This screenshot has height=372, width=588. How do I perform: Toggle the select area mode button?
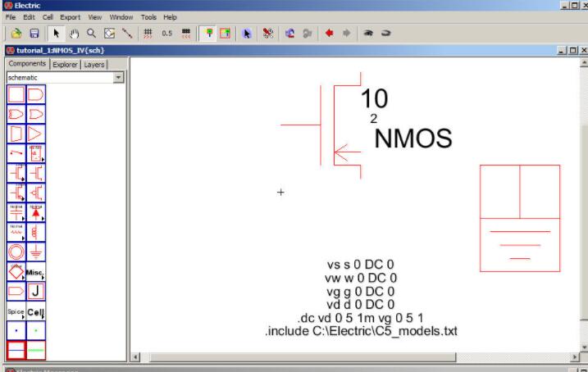(x=225, y=34)
